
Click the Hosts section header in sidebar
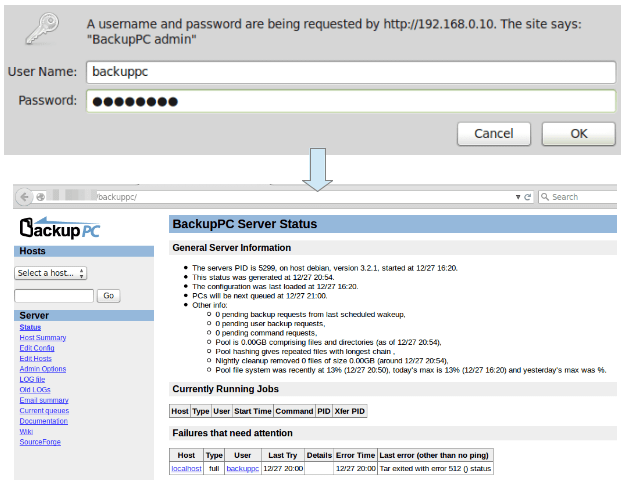[x=84, y=251]
